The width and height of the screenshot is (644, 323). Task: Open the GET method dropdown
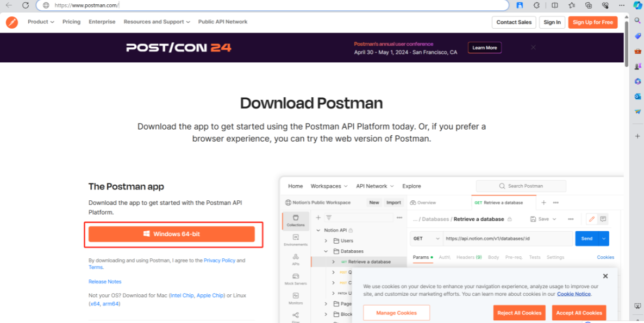click(x=426, y=238)
